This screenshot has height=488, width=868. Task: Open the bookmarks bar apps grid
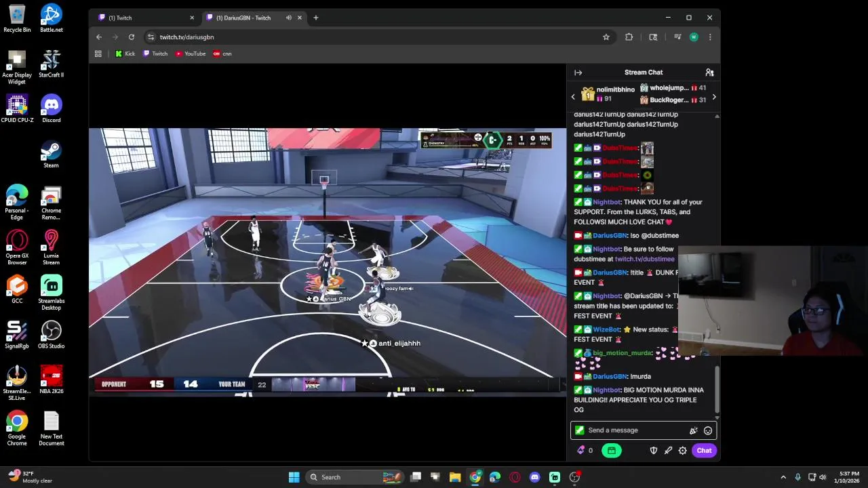click(98, 54)
